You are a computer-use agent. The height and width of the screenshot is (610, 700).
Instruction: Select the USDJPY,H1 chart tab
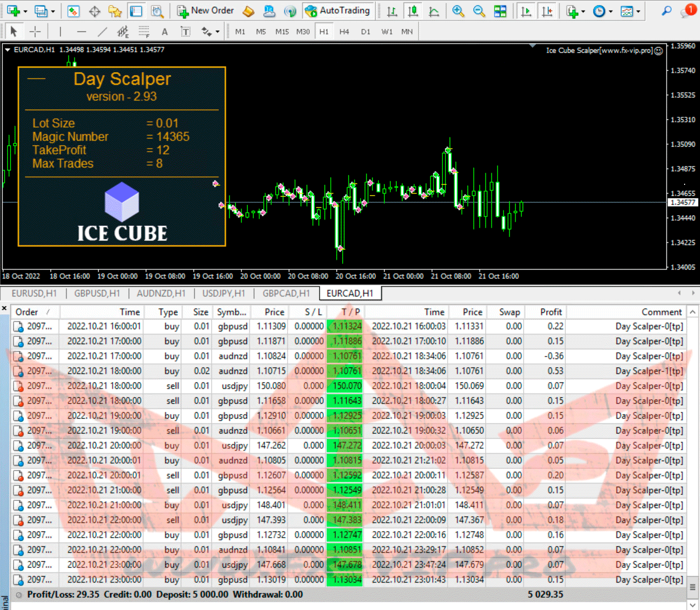pyautogui.click(x=223, y=294)
